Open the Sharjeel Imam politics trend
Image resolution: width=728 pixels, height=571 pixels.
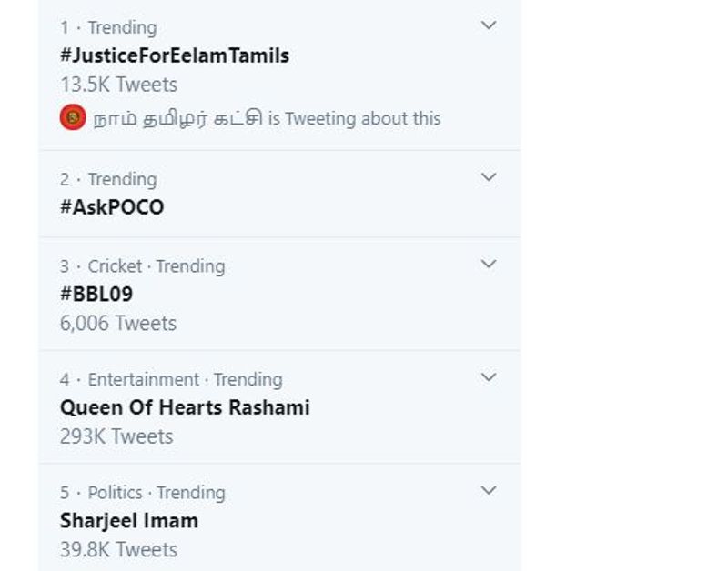pos(128,521)
